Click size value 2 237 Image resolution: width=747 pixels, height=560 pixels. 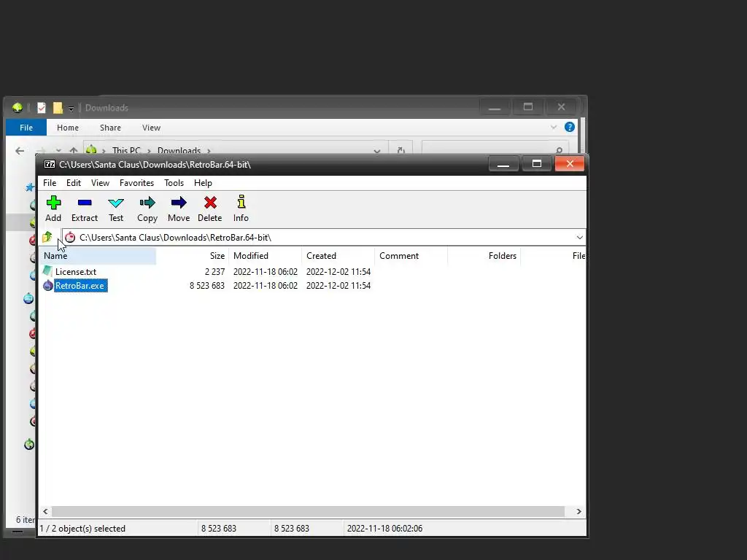(x=215, y=272)
